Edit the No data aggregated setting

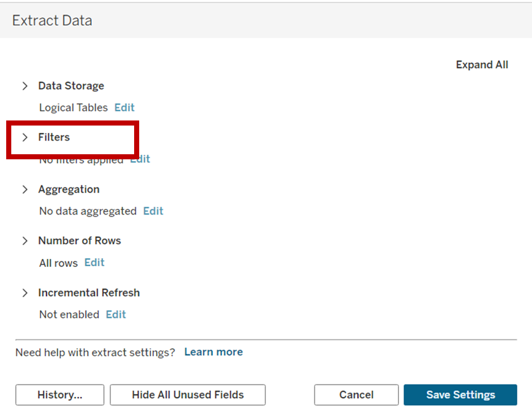tap(153, 211)
